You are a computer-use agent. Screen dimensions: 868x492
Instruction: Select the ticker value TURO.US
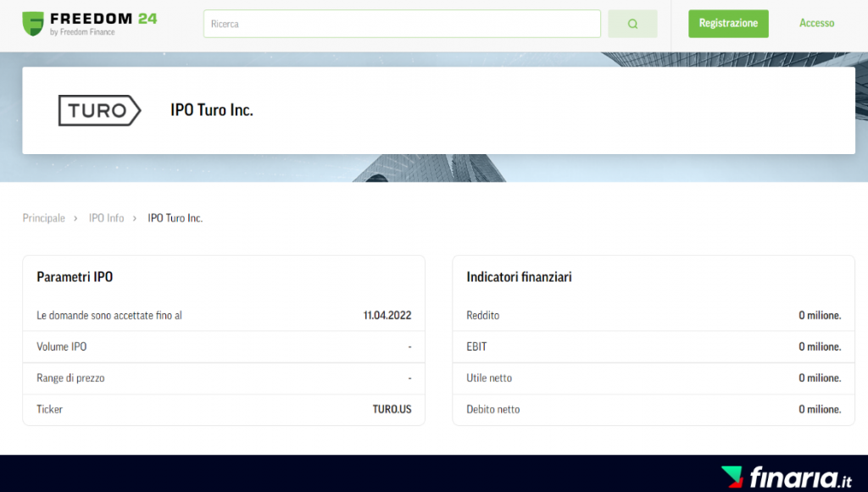pos(392,409)
